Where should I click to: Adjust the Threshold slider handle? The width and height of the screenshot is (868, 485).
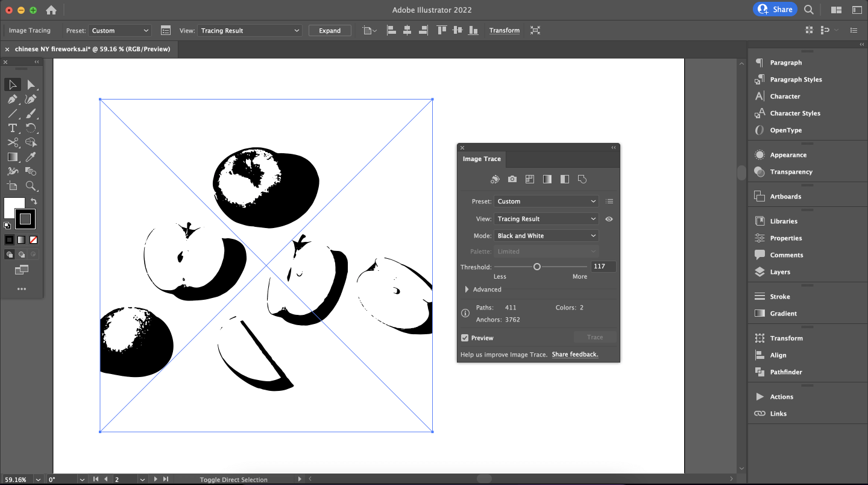click(537, 267)
